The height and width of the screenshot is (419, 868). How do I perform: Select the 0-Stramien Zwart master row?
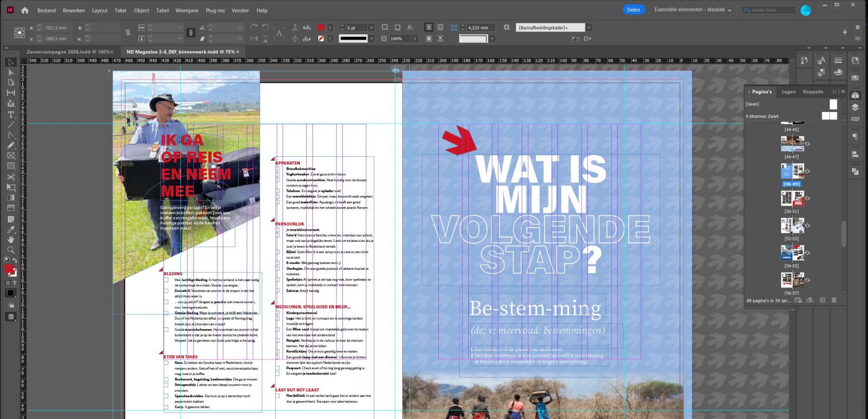791,116
